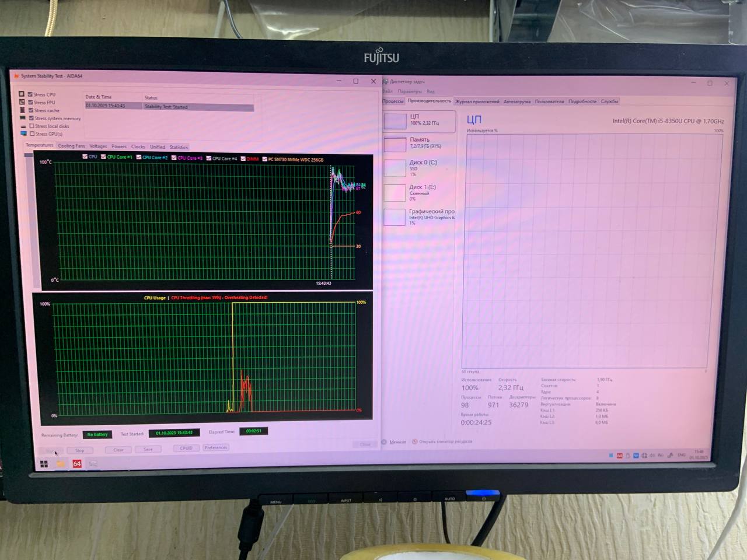Screen dimensions: 747x560
Task: Open File Explorer from the taskbar
Action: 60,464
